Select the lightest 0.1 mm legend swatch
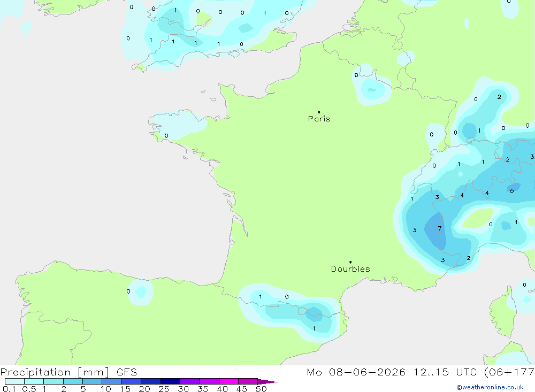Screen dimensions: 535x392 (x=14, y=381)
